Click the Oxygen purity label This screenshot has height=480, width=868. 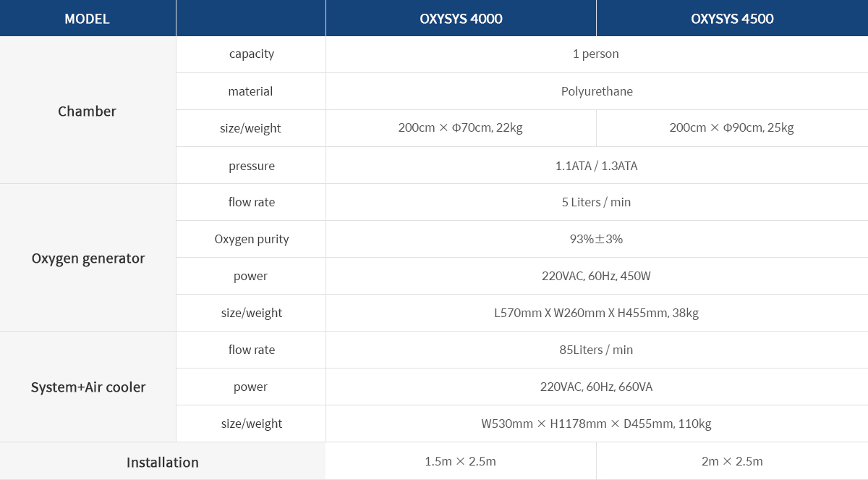251,239
